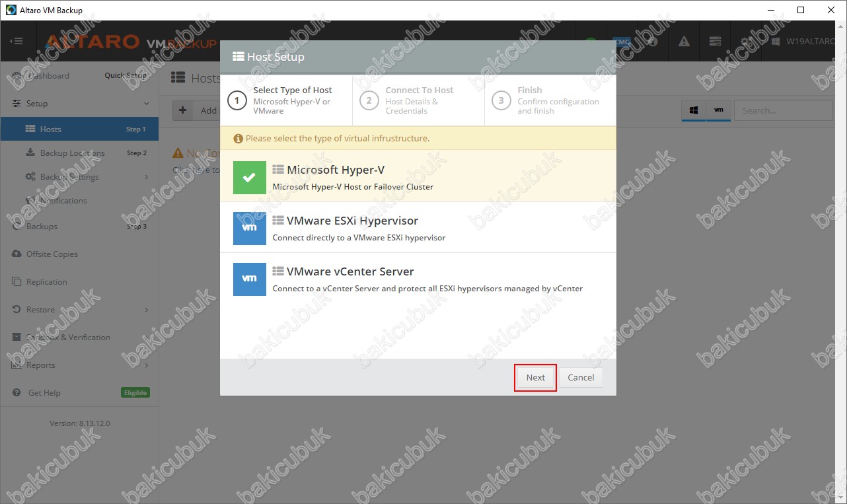The width and height of the screenshot is (847, 504).
Task: Click the Replication copy icon
Action: [x=17, y=281]
